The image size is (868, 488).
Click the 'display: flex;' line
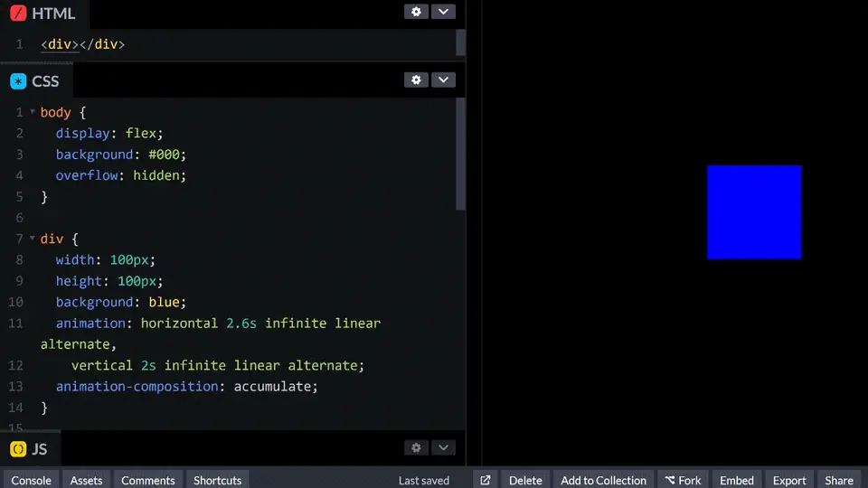coord(109,134)
